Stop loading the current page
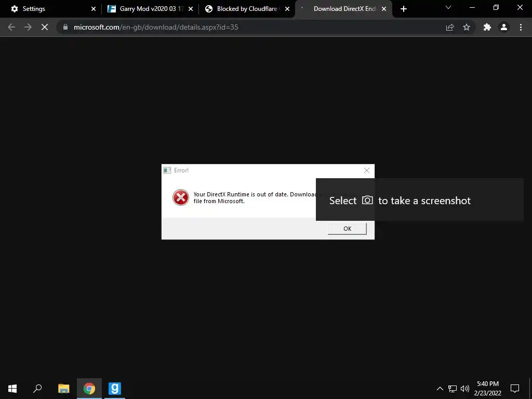This screenshot has height=399, width=532. tap(45, 27)
